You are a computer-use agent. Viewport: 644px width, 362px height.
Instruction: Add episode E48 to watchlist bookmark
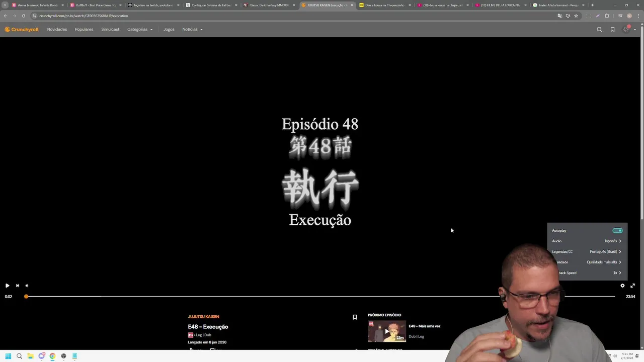(x=355, y=317)
